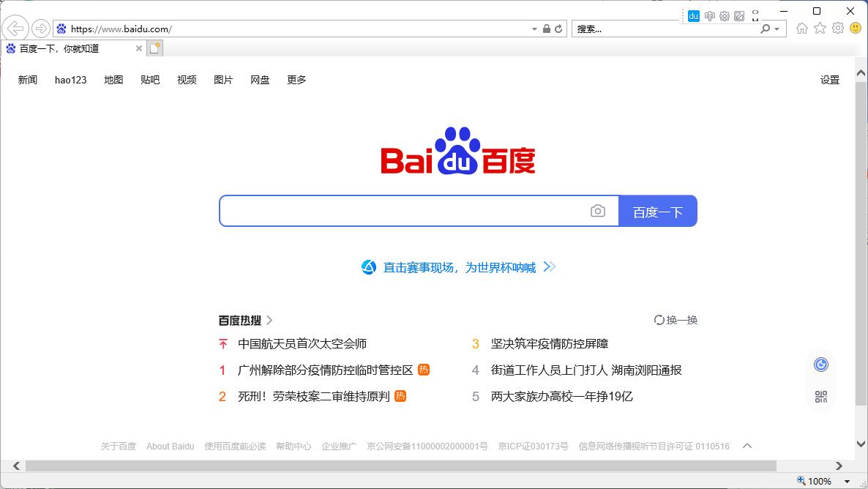Click the blue clock history icon
This screenshot has height=489, width=868.
(x=821, y=364)
